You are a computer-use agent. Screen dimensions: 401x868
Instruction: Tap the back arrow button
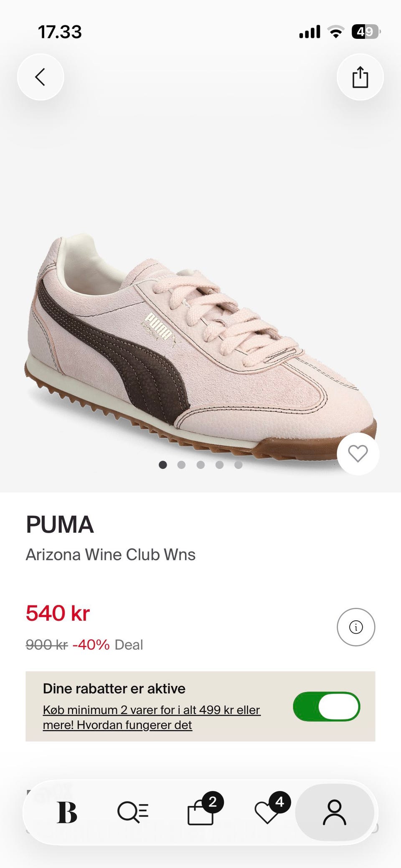pos(41,77)
